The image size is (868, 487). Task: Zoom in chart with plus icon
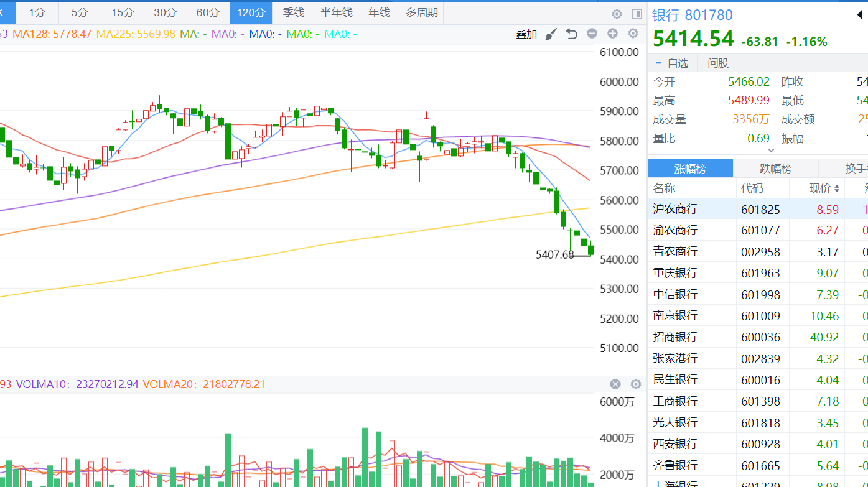pyautogui.click(x=612, y=34)
